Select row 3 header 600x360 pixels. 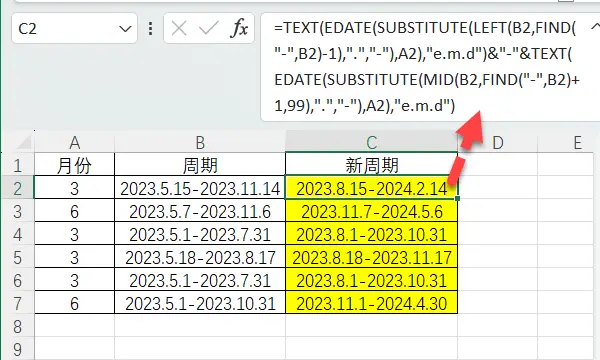(x=18, y=211)
